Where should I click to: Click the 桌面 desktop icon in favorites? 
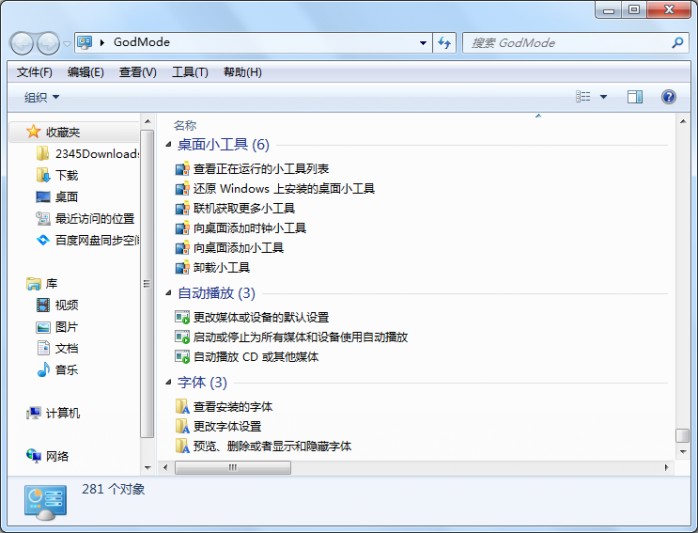coord(43,197)
